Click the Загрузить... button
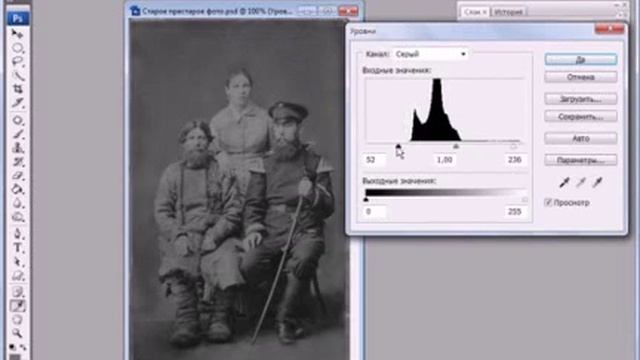This screenshot has width=640, height=360. click(x=581, y=99)
